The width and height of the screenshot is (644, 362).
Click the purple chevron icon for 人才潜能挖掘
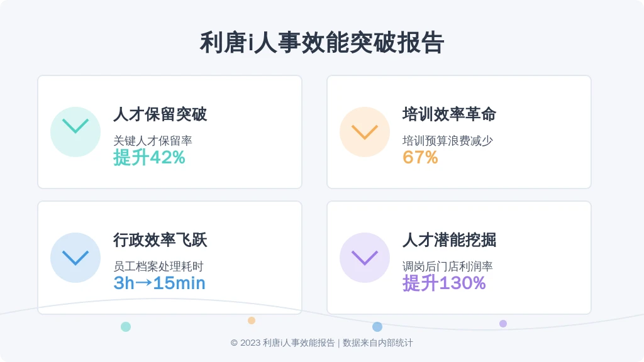tap(365, 258)
